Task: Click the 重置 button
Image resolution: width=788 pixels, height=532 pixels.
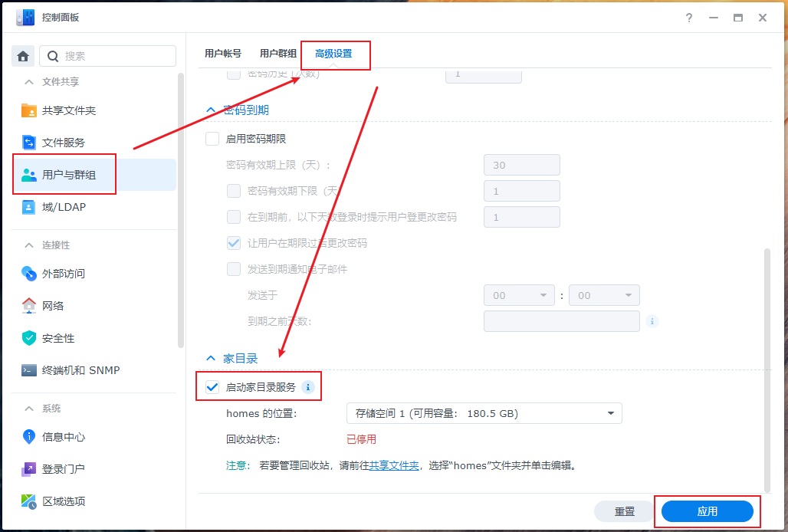Action: (625, 511)
